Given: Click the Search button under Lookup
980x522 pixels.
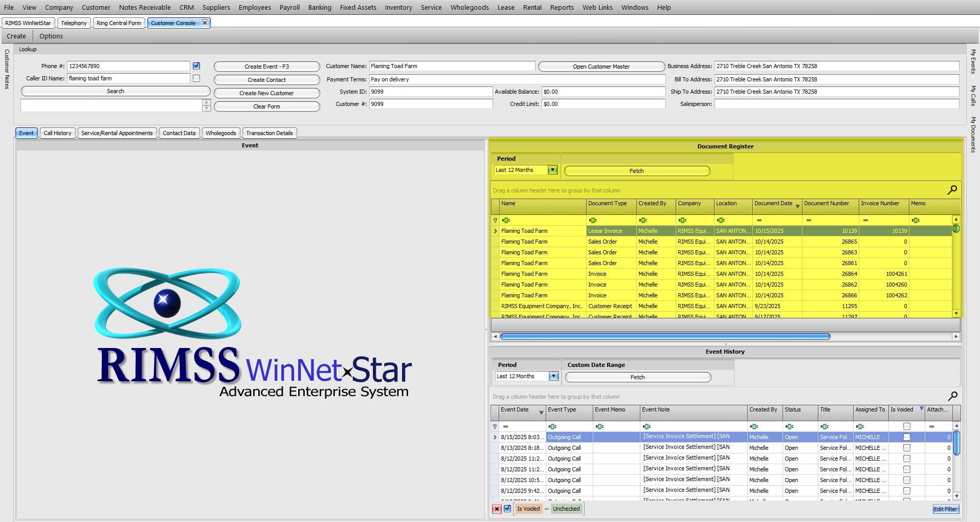Looking at the screenshot, I should click(x=116, y=91).
